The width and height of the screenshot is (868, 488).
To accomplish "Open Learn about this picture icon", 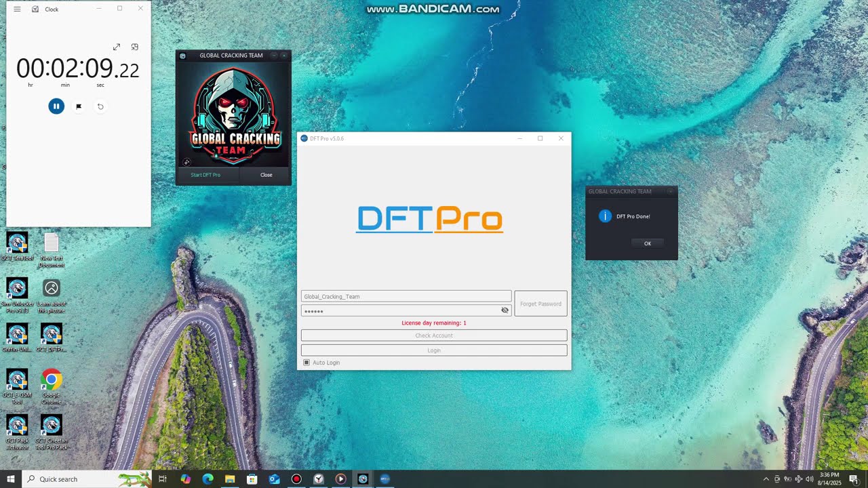I will click(52, 295).
